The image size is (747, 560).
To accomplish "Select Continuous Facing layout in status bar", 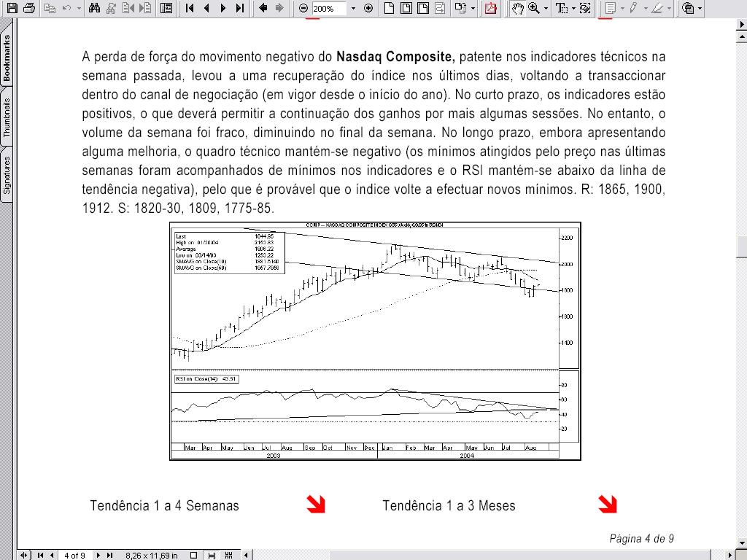I will coord(228,555).
